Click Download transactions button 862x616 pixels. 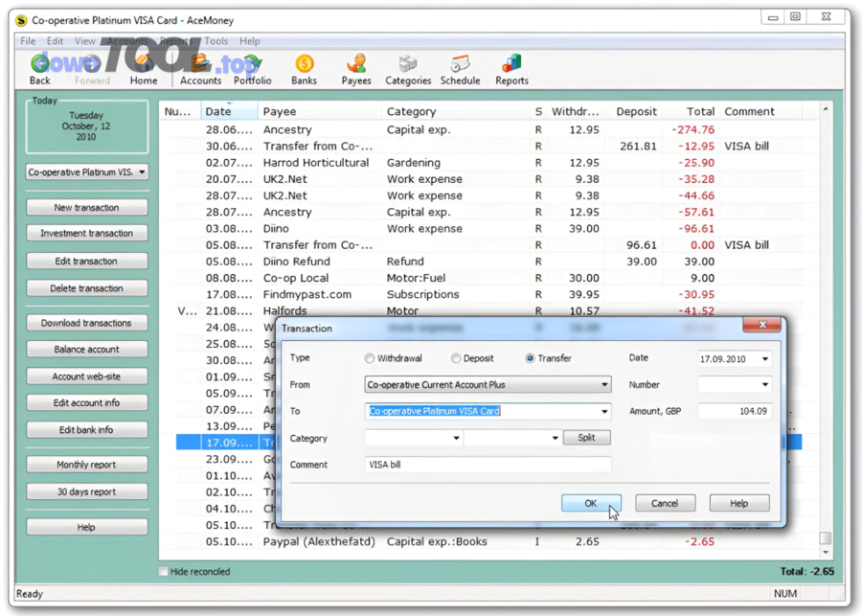[x=87, y=323]
